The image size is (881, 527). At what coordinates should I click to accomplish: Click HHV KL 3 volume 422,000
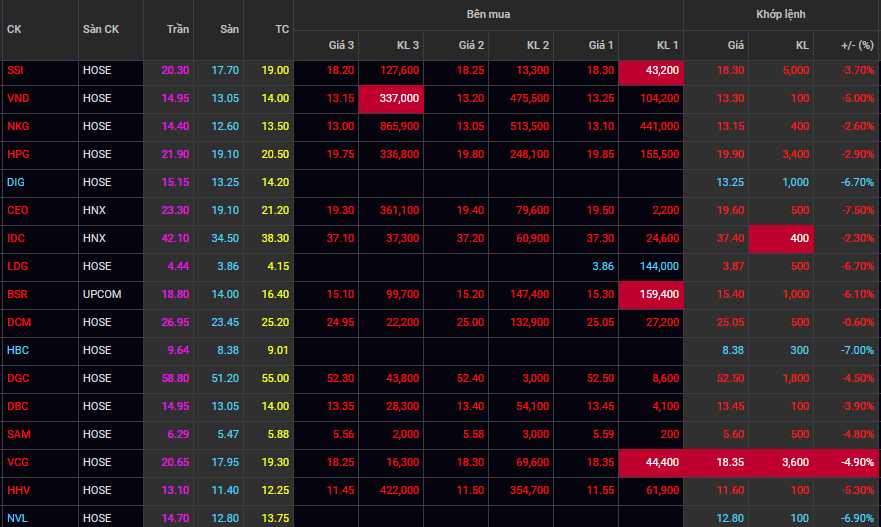tap(399, 491)
